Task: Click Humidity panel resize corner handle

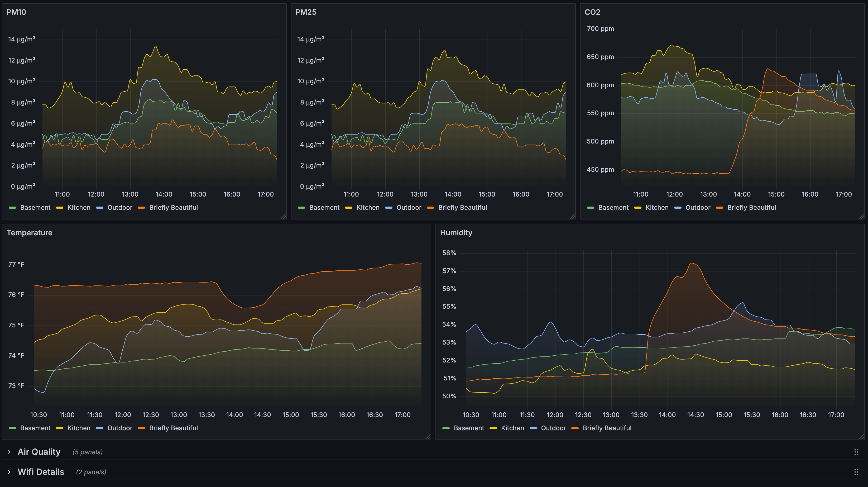Action: [x=862, y=437]
